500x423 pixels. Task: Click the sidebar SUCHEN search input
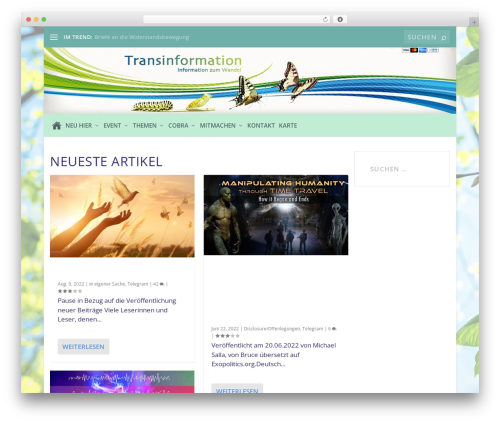pos(402,169)
